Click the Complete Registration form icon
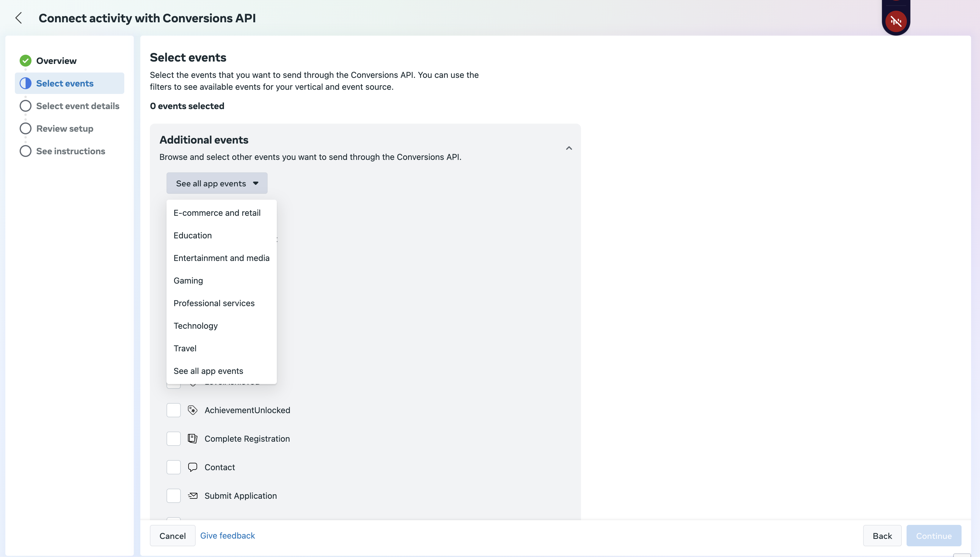This screenshot has height=557, width=980. pyautogui.click(x=192, y=439)
